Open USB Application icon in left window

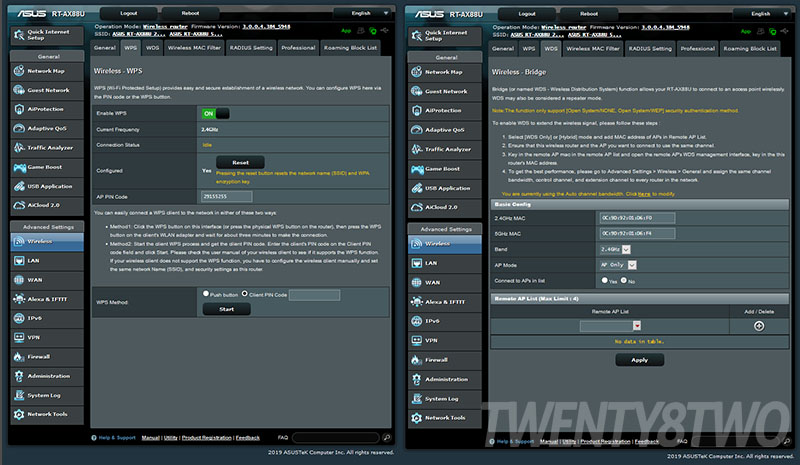19,186
